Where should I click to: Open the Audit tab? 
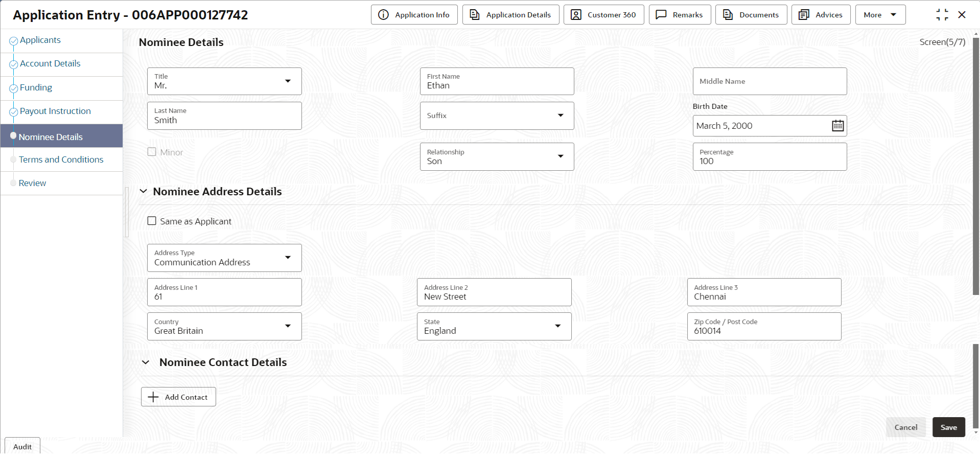click(22, 446)
